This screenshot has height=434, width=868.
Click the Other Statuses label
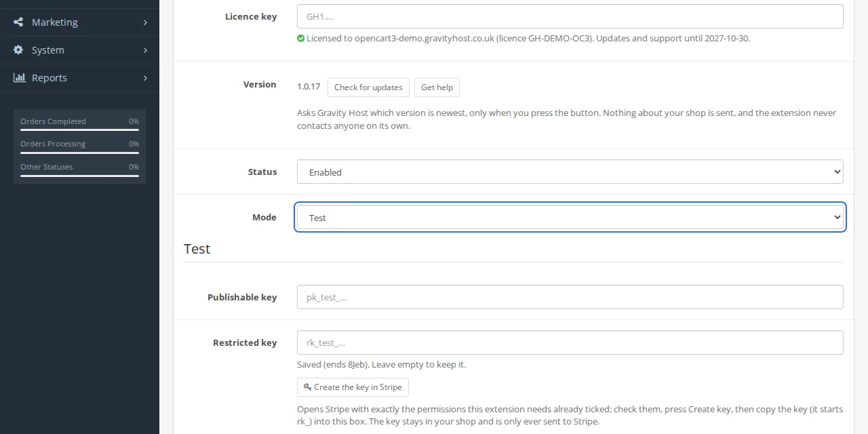(x=46, y=167)
